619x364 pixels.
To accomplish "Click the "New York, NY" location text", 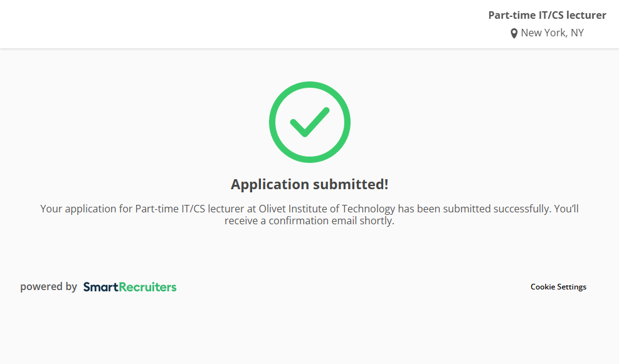I will coord(552,33).
